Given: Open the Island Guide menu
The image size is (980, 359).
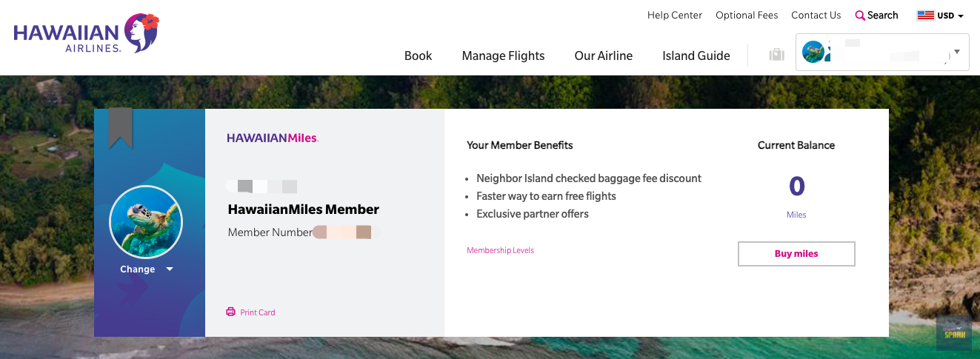Looking at the screenshot, I should (x=696, y=56).
